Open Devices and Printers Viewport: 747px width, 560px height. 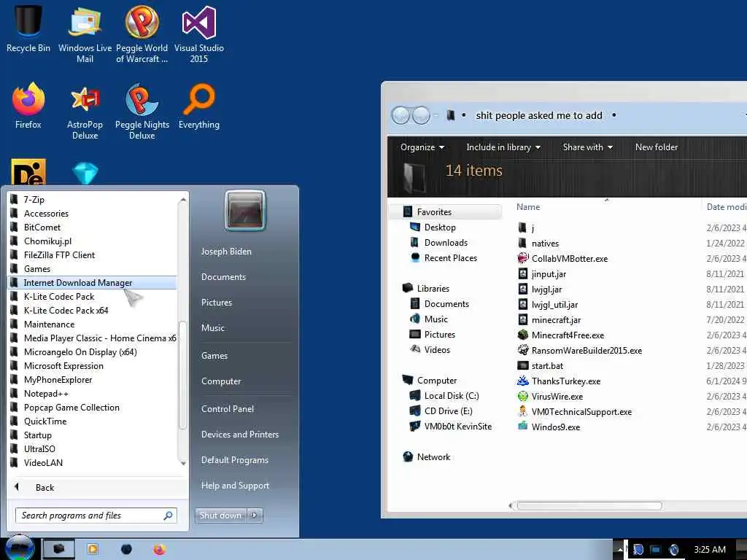pos(239,435)
